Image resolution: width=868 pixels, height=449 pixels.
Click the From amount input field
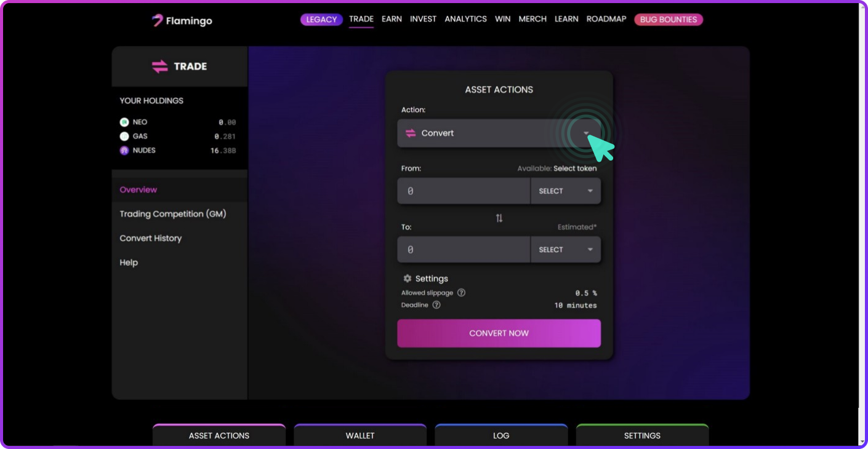click(464, 191)
